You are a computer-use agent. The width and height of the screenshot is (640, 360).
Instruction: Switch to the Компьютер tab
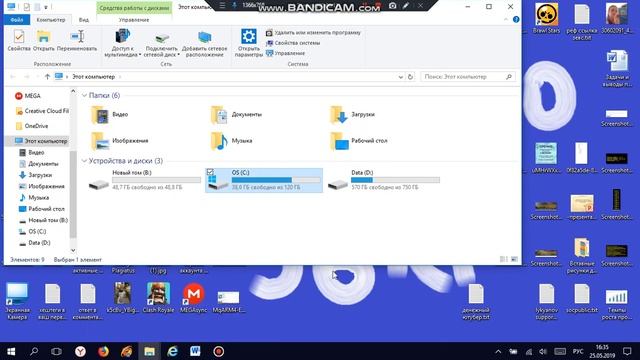pos(51,20)
